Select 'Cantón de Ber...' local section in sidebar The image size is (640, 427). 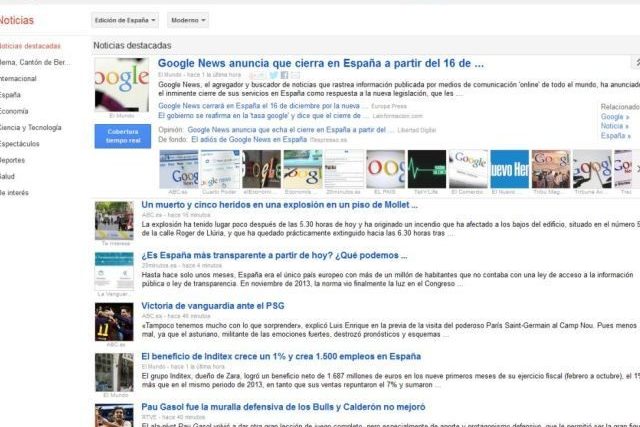35,62
